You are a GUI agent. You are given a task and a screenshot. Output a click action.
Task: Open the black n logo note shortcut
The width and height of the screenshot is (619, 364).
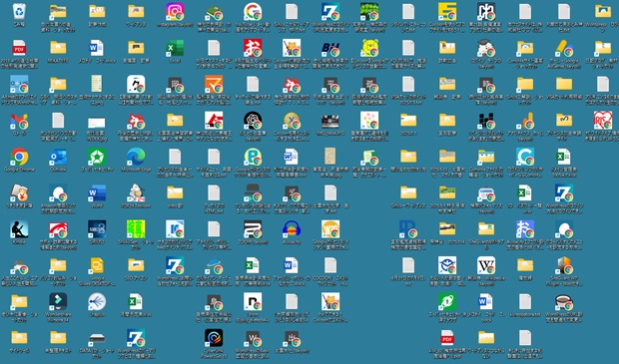coord(253,302)
